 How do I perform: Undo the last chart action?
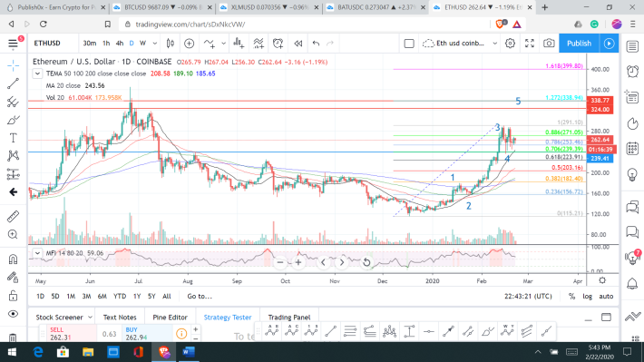(316, 44)
